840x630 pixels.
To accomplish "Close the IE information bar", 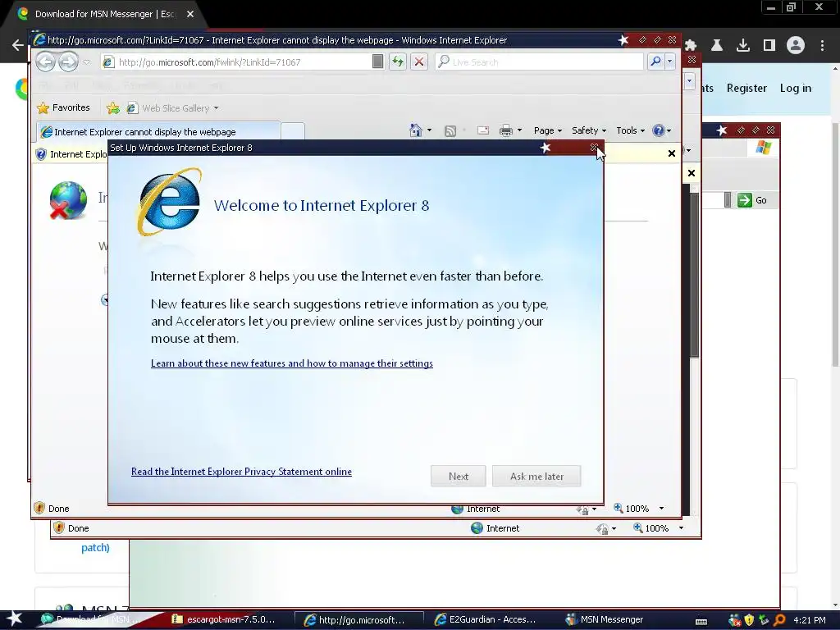I will 672,153.
